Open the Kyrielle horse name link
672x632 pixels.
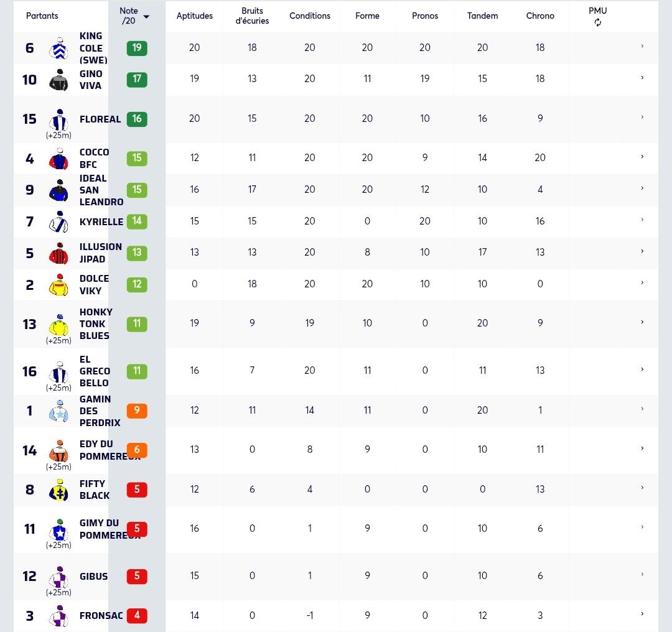click(x=101, y=221)
